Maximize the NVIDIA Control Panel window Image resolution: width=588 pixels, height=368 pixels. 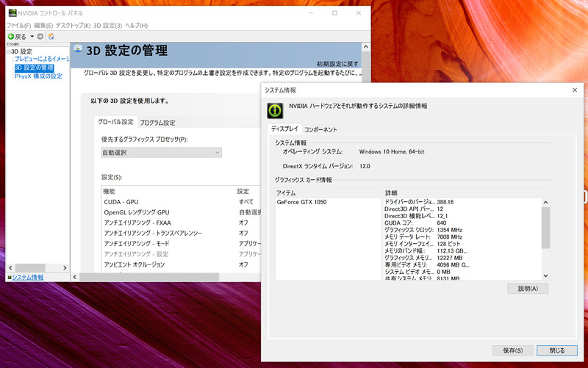pyautogui.click(x=334, y=13)
